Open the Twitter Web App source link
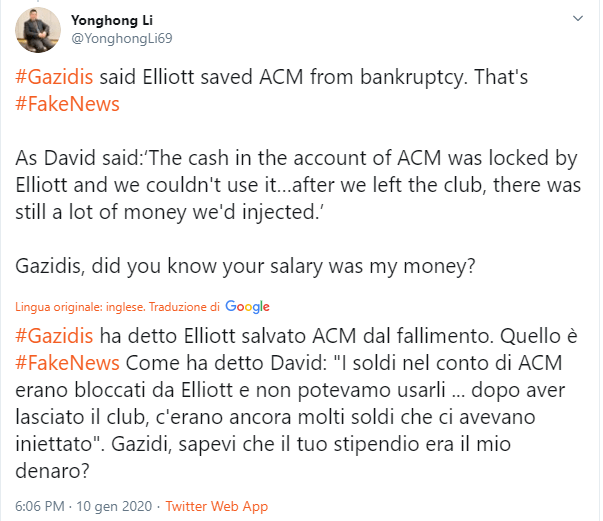The height and width of the screenshot is (521, 603). 216,506
